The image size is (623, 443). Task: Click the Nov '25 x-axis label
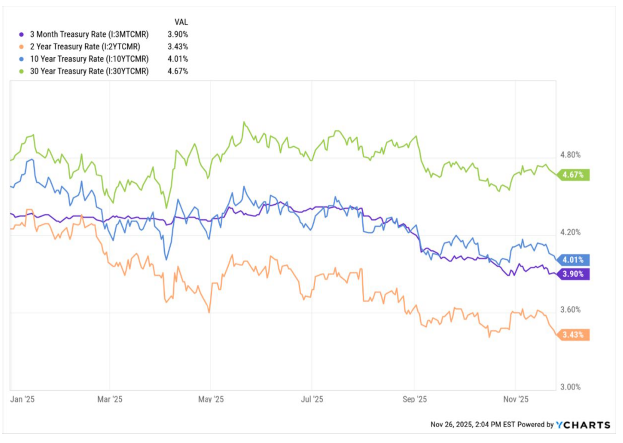point(515,399)
